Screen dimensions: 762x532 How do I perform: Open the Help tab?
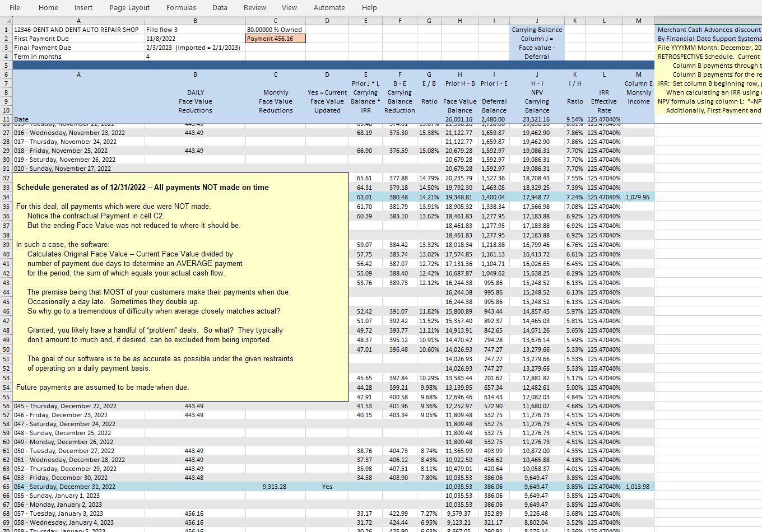coord(369,8)
